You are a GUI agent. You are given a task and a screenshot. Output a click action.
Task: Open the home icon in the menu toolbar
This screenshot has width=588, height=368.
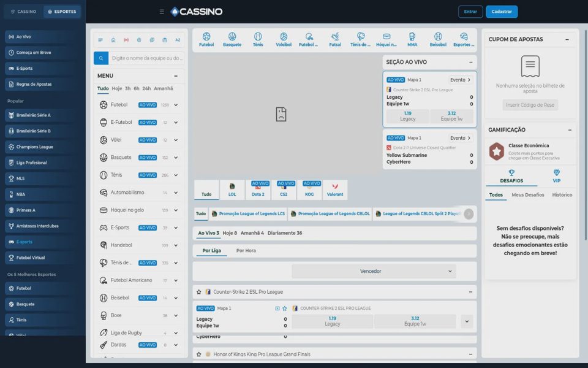point(113,40)
